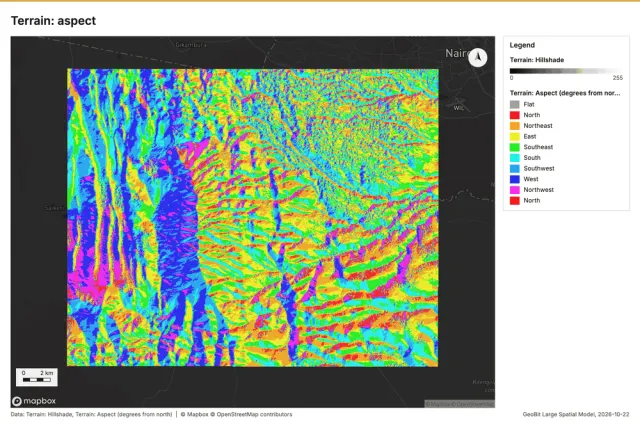Select the cyan South legend swatch
640x427 pixels.
[515, 158]
